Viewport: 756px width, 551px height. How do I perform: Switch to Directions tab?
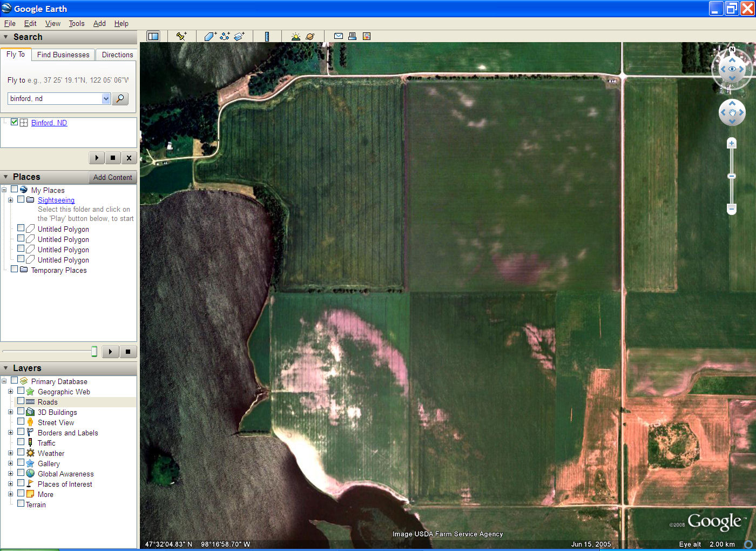(117, 55)
